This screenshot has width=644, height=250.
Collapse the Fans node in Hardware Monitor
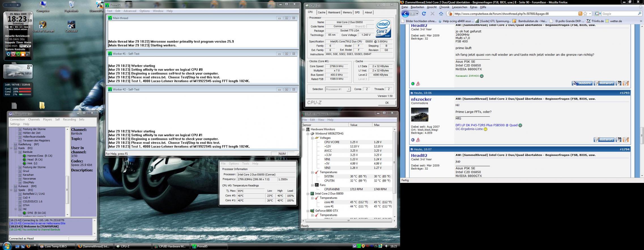click(x=312, y=185)
